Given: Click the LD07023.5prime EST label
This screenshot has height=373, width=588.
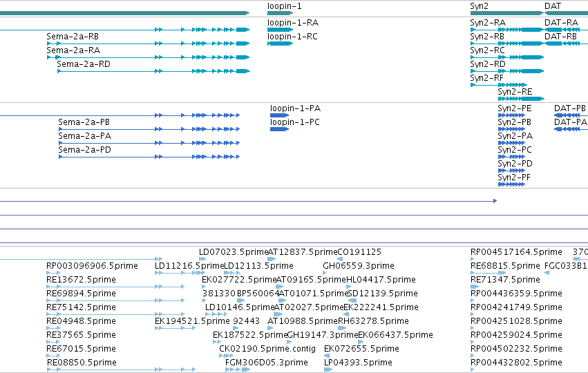Looking at the screenshot, I should point(234,252).
